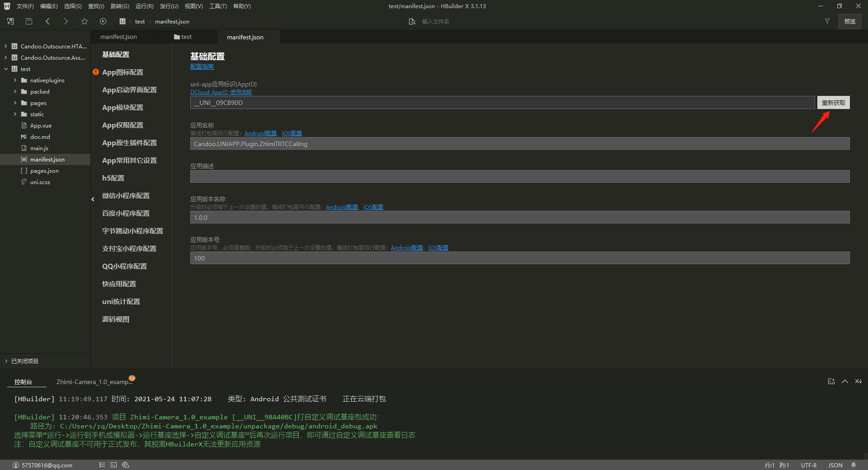Screen dimensions: 868x470
Task: Open the 发行(U) menu
Action: pos(169,6)
